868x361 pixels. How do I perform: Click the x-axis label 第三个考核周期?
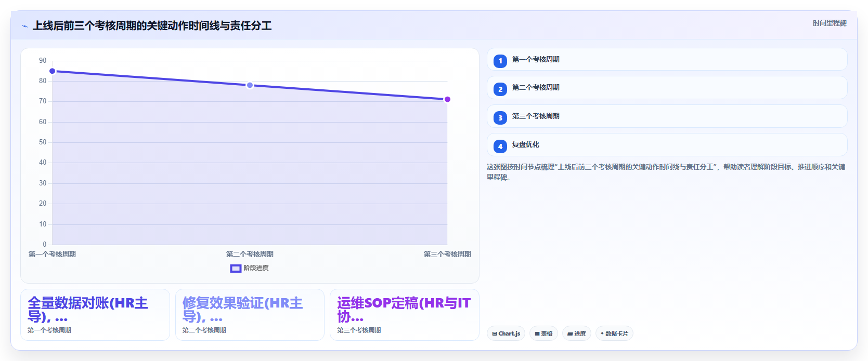click(447, 254)
